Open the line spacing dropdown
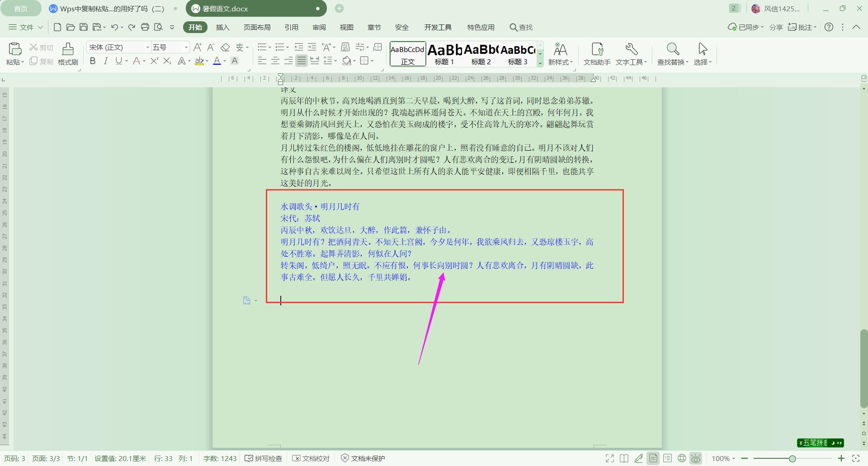This screenshot has height=466, width=868. click(330, 61)
